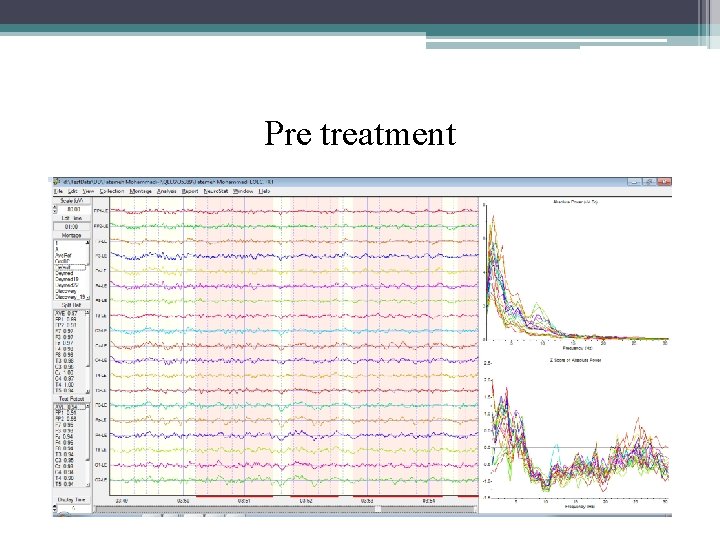Click the Split Half list scrollbar

(x=88, y=352)
